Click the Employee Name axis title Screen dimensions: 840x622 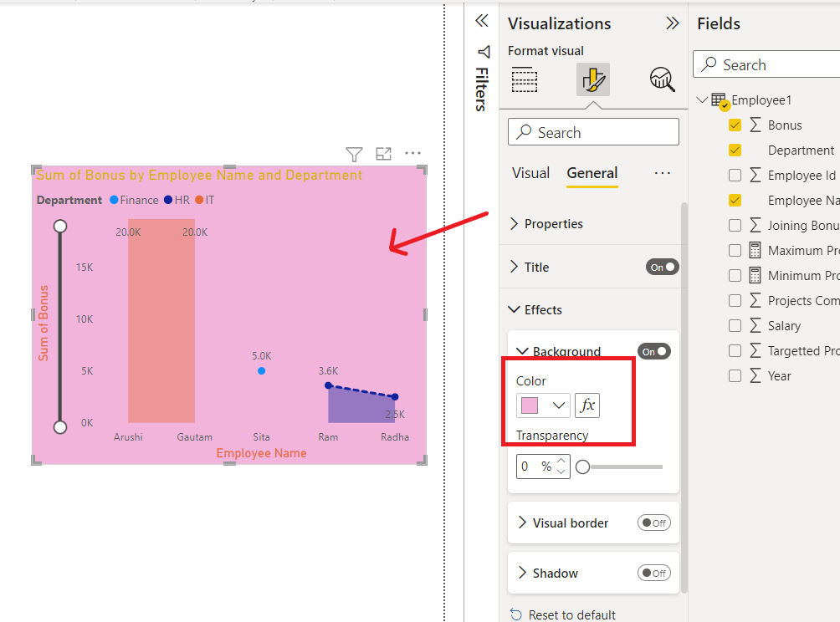pos(261,453)
